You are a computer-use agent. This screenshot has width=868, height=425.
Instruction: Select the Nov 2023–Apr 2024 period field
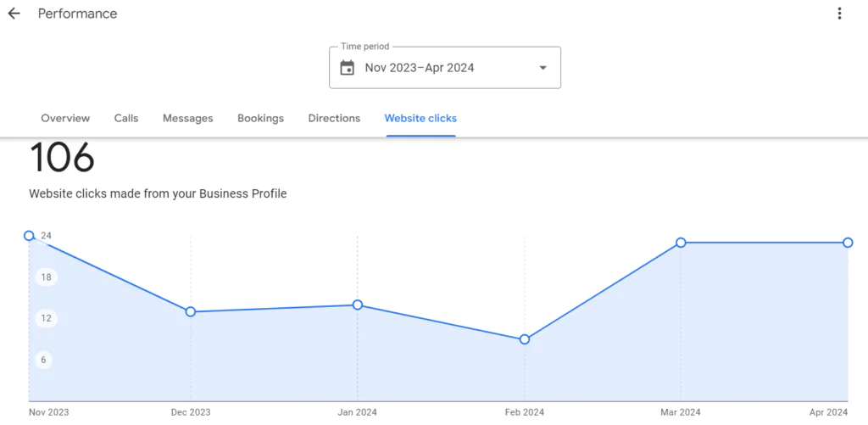click(420, 68)
